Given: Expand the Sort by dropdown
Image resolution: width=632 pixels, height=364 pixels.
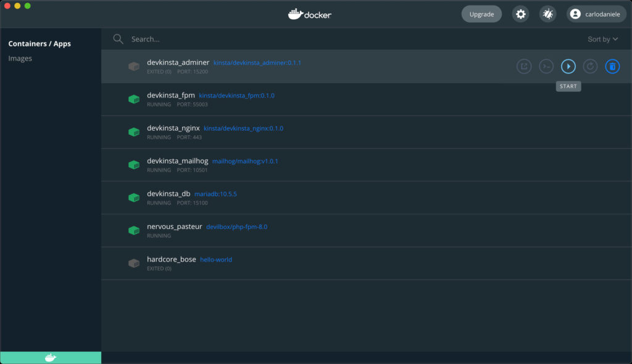Looking at the screenshot, I should (x=602, y=39).
